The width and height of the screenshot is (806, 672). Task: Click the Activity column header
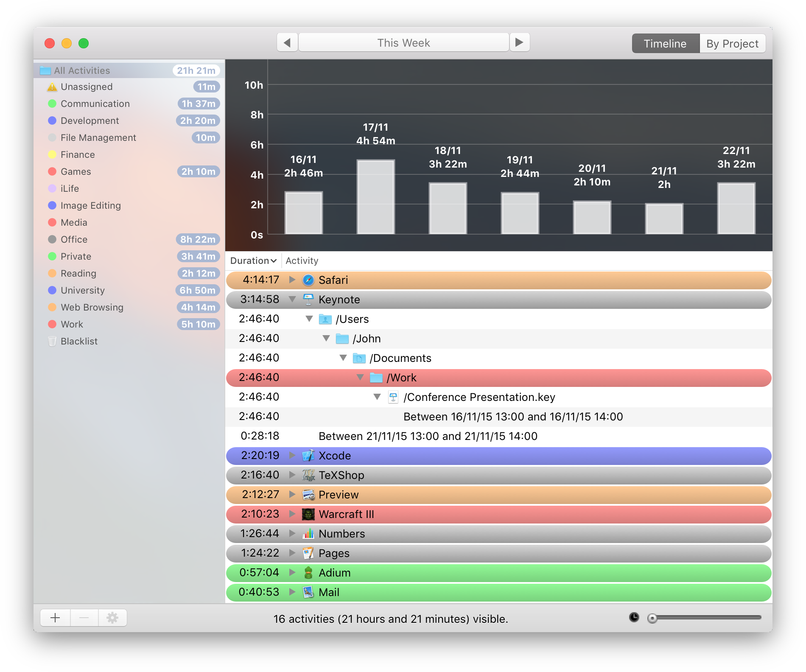pyautogui.click(x=302, y=261)
